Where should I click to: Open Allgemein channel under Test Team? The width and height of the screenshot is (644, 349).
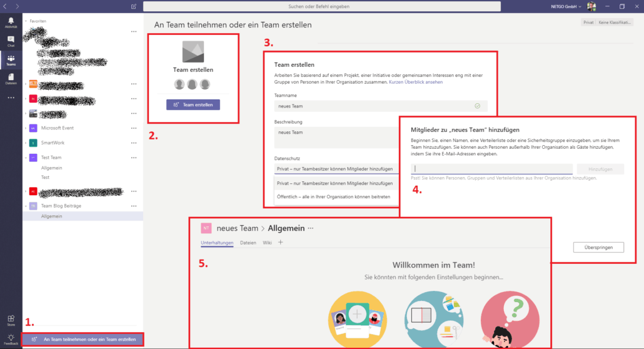(x=52, y=168)
